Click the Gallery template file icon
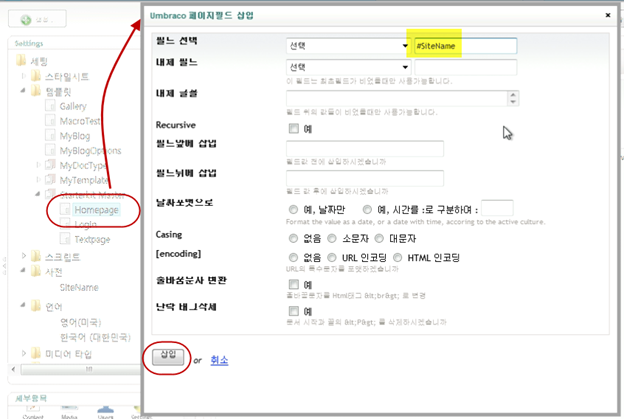This screenshot has width=624, height=419. pyautogui.click(x=50, y=105)
